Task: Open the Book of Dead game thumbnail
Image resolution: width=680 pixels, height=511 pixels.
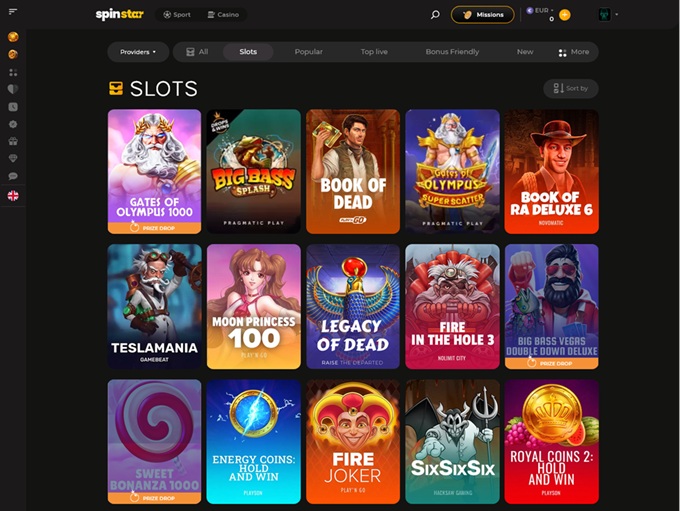Action: pyautogui.click(x=353, y=171)
